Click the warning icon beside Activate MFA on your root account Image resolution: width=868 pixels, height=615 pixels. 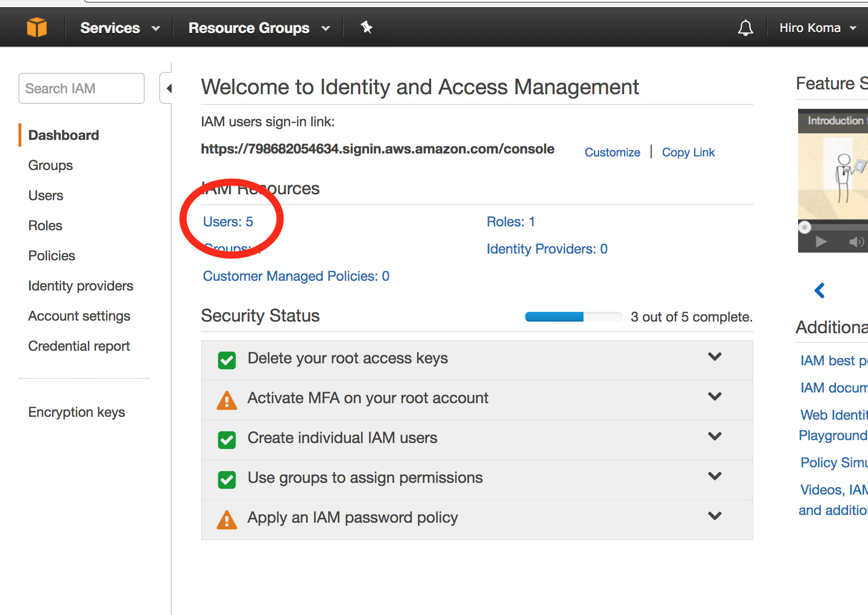pyautogui.click(x=227, y=400)
